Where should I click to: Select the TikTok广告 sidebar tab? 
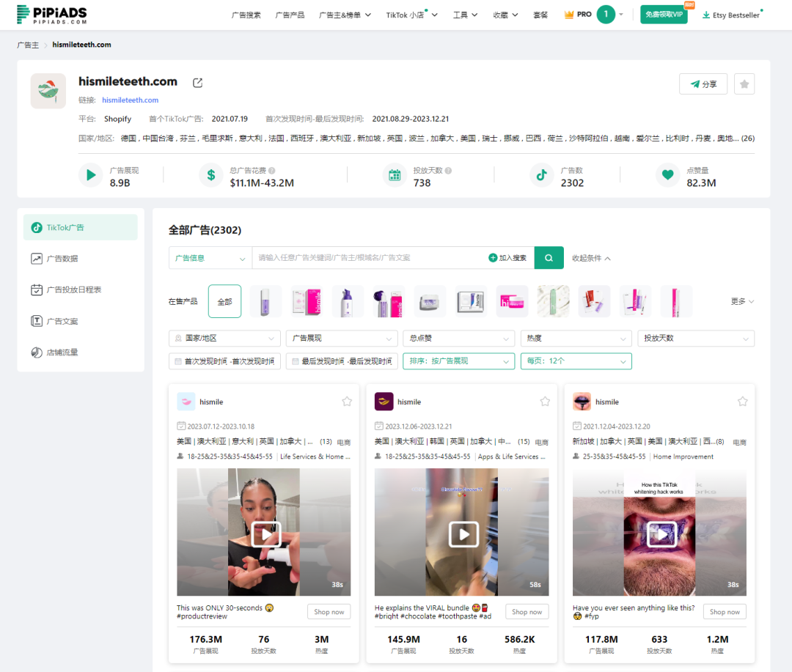81,228
